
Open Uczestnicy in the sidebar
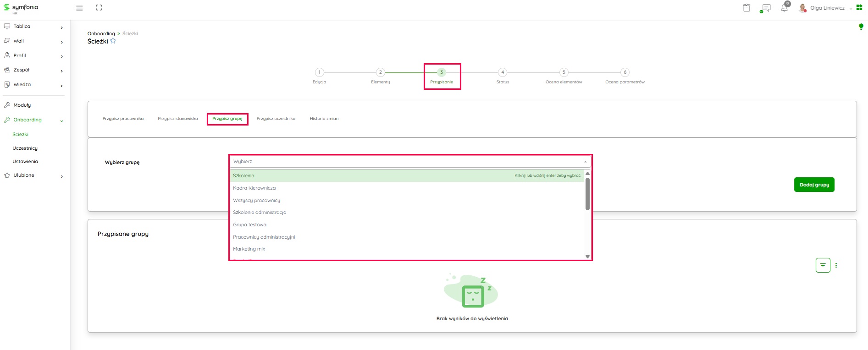click(25, 148)
